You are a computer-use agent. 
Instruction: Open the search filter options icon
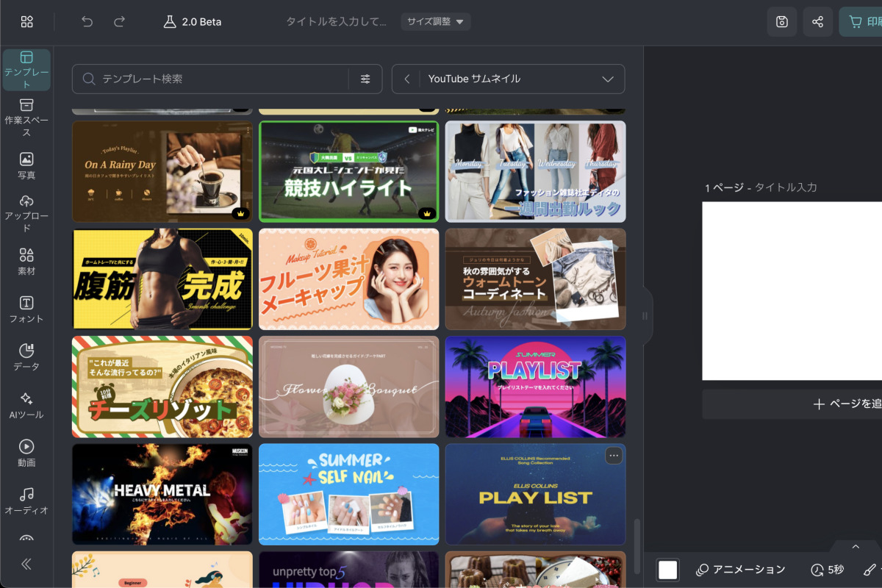tap(365, 79)
